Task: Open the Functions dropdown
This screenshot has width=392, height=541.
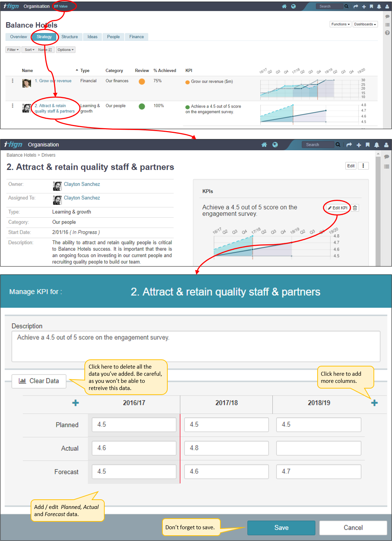Action: (340, 24)
